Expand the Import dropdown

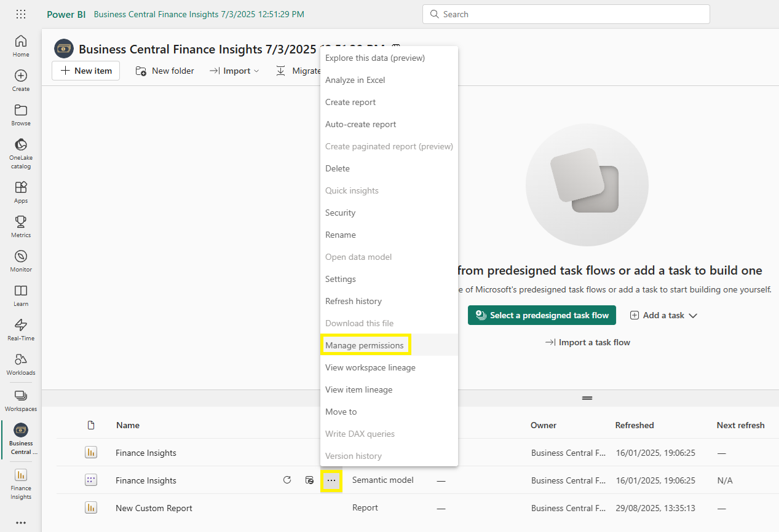point(235,71)
